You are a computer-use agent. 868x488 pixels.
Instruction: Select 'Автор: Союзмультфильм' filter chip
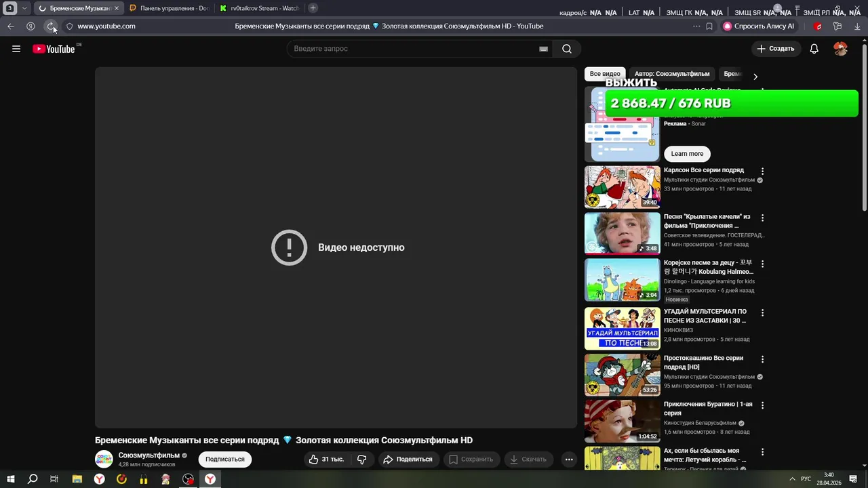672,74
